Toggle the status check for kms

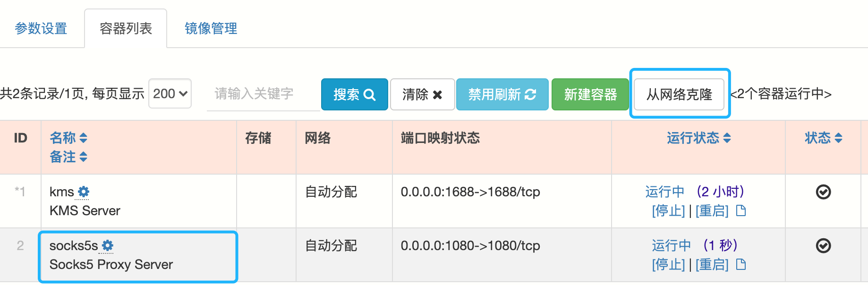(823, 192)
